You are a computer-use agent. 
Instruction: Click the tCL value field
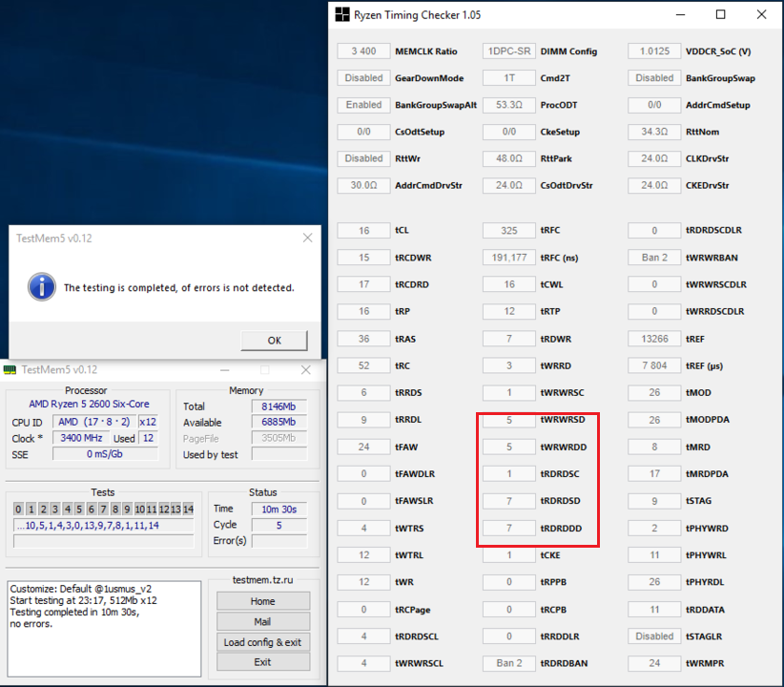point(363,230)
